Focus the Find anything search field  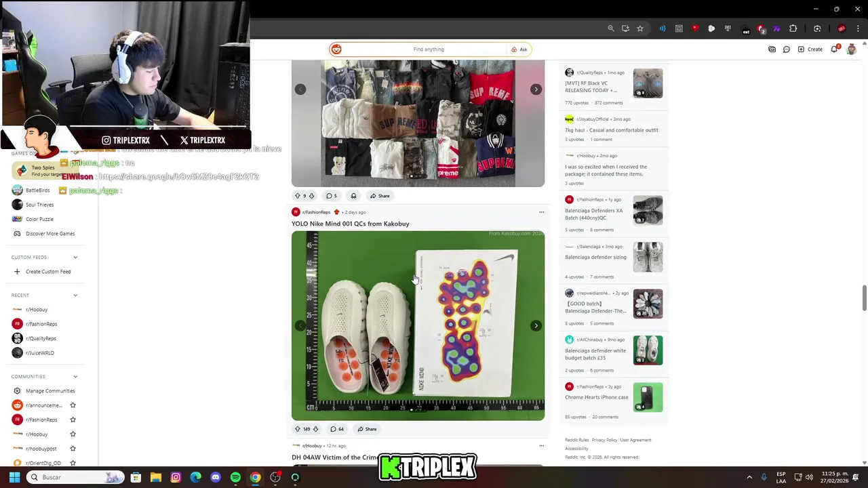point(429,49)
